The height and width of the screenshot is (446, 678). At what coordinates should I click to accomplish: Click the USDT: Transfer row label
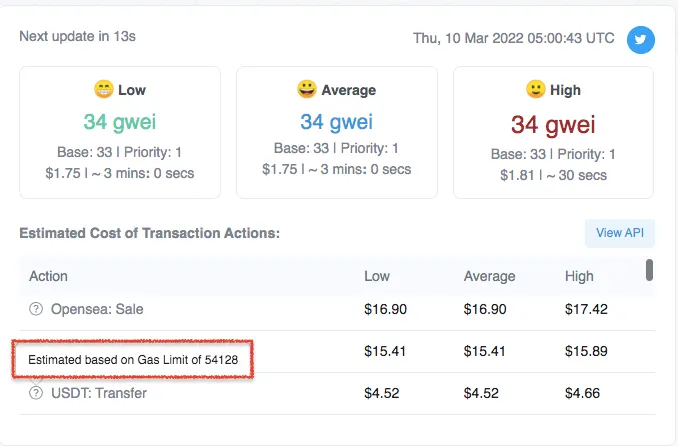pos(99,393)
